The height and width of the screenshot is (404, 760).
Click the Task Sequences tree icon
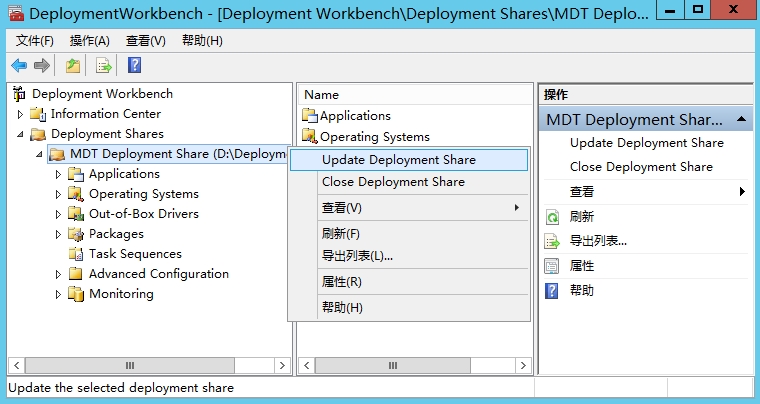click(x=76, y=254)
